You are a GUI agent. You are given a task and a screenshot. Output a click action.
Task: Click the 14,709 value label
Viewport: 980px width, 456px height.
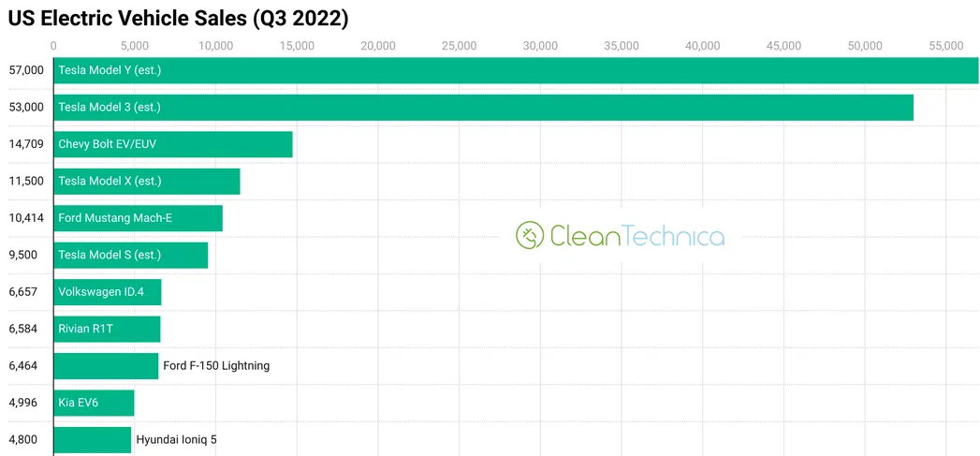tap(26, 144)
